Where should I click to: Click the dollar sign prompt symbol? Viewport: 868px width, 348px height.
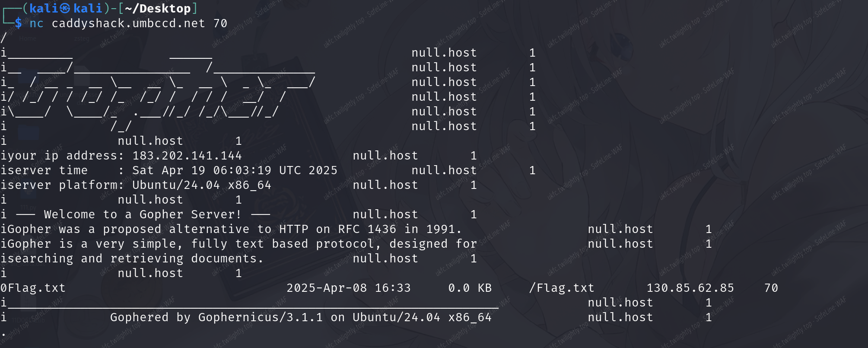coord(18,23)
